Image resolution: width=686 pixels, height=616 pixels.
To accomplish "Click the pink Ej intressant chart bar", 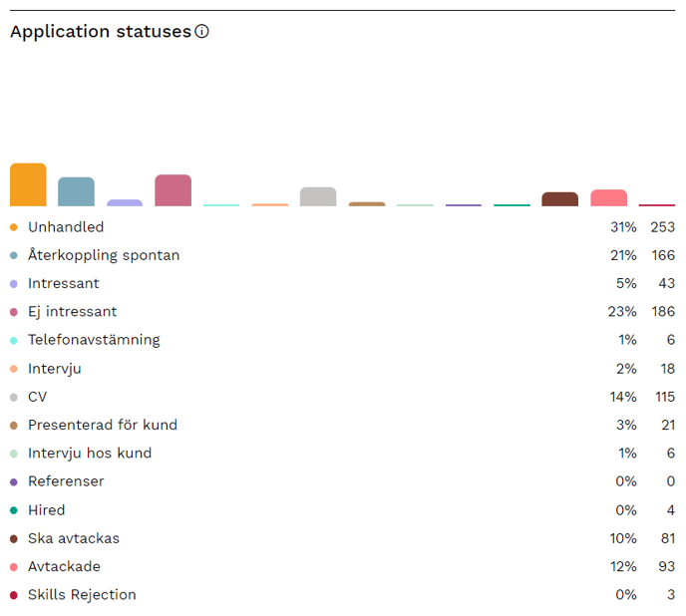I will tap(172, 191).
